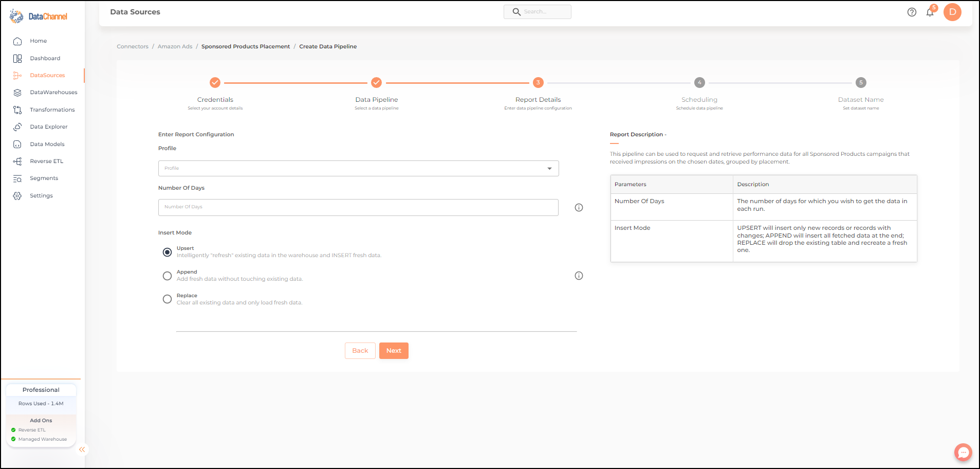This screenshot has width=980, height=469.
Task: Click the DataChannel logo
Action: tap(39, 16)
